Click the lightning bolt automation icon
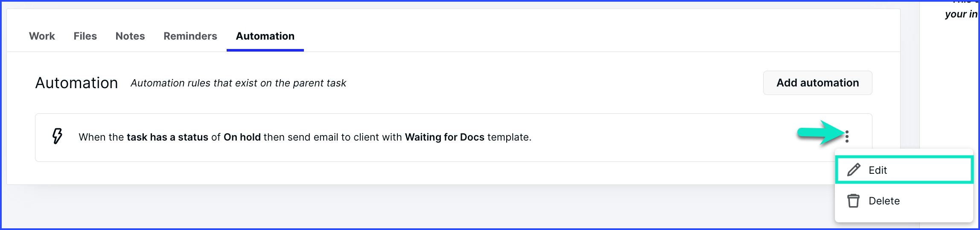Viewport: 980px width, 230px height. pos(57,136)
